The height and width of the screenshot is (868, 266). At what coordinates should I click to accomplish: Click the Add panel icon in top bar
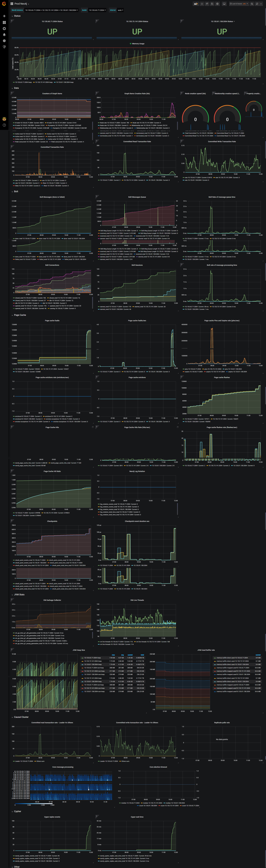[x=196, y=4]
